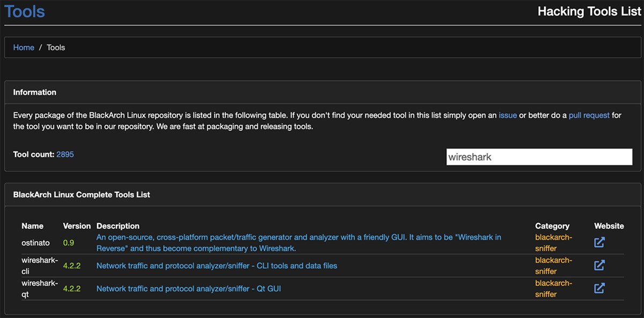The height and width of the screenshot is (318, 644).
Task: Select the blackarch-sniffer category for wireshark-qt
Action: pyautogui.click(x=553, y=288)
